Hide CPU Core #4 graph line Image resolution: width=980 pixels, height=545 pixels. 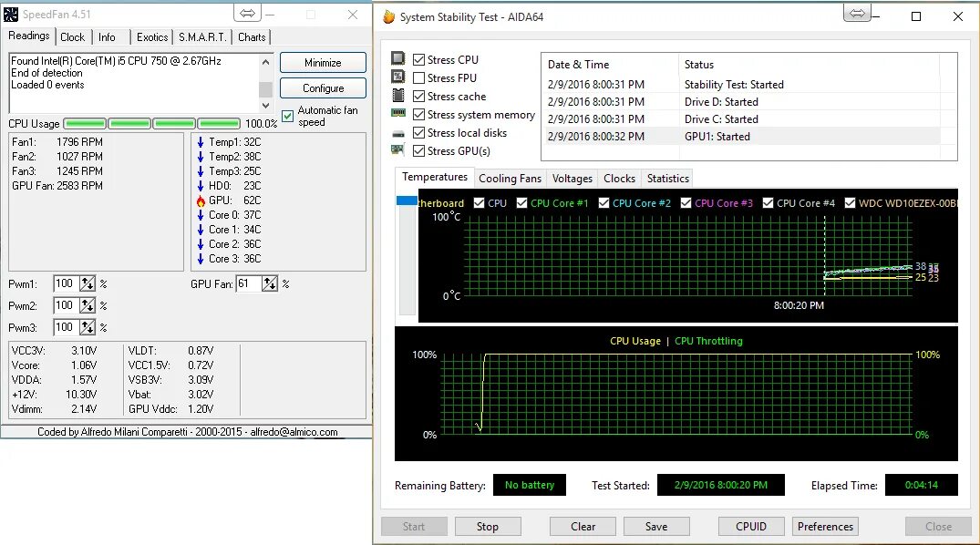coord(769,203)
